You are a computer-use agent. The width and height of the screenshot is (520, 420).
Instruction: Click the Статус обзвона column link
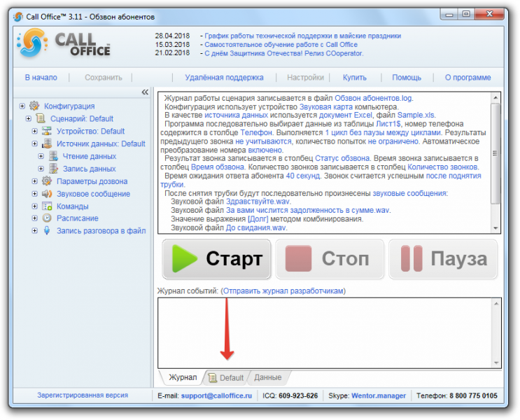tap(342, 158)
